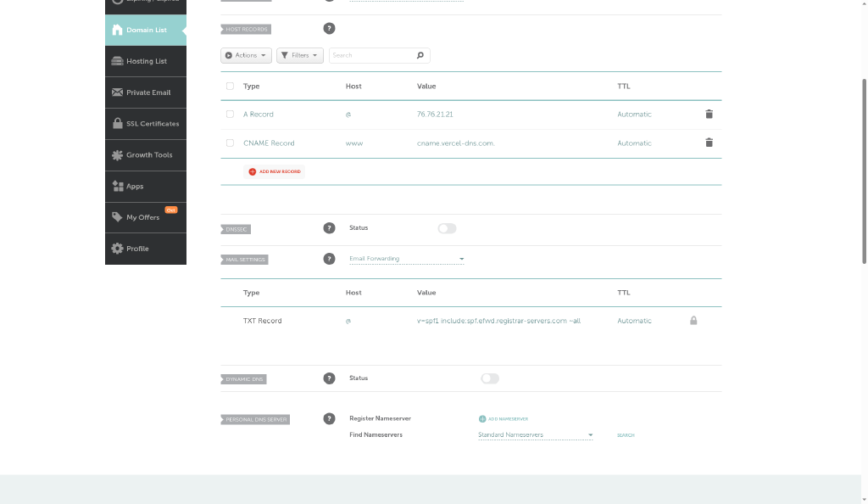Click the A Record value 76.76.21.21
This screenshot has height=504, width=868.
coord(435,114)
